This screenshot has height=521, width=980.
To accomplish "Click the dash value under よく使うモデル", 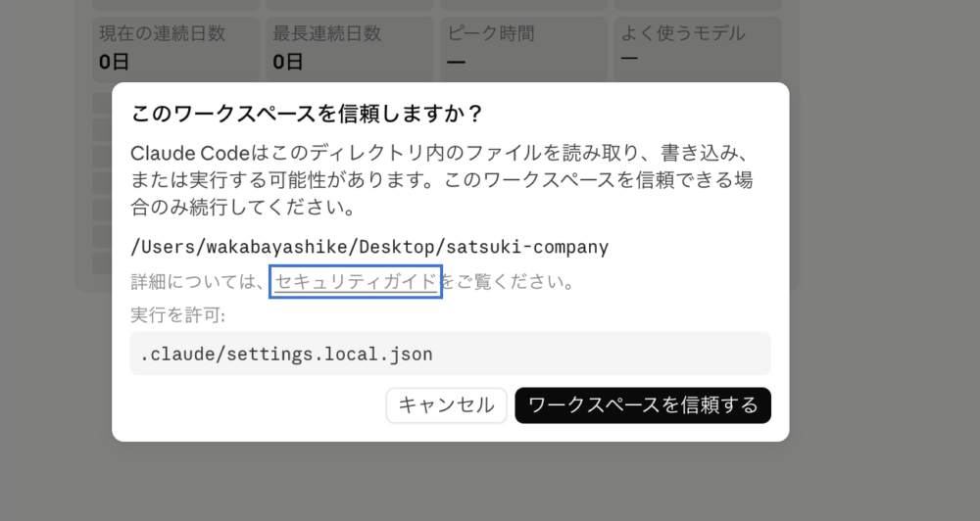I will tap(629, 58).
